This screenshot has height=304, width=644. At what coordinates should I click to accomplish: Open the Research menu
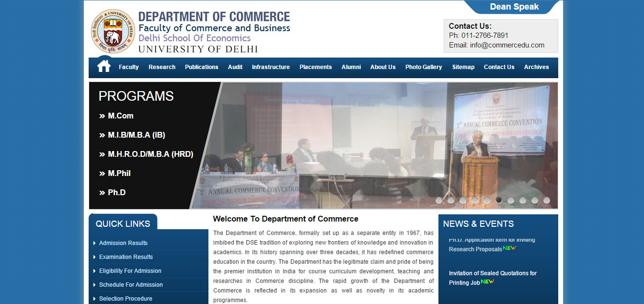(162, 67)
